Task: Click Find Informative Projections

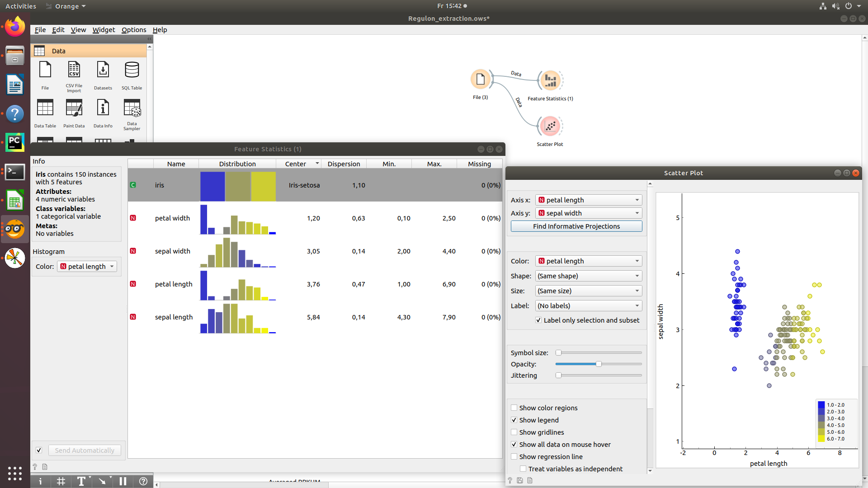Action: 576,226
